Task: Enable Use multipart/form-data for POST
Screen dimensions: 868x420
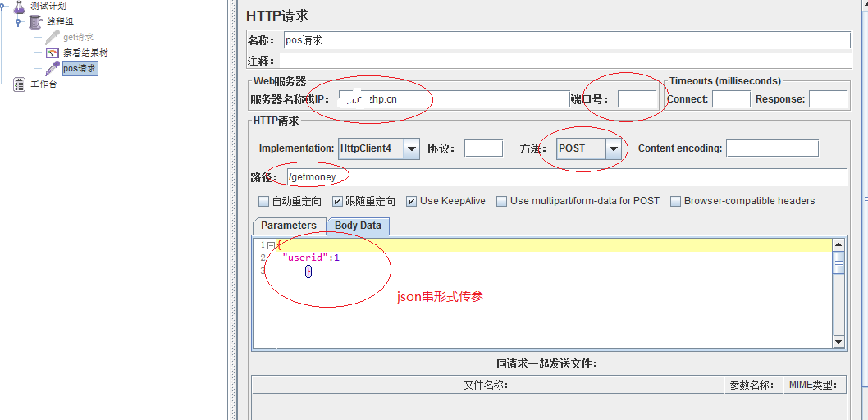Action: pos(501,202)
